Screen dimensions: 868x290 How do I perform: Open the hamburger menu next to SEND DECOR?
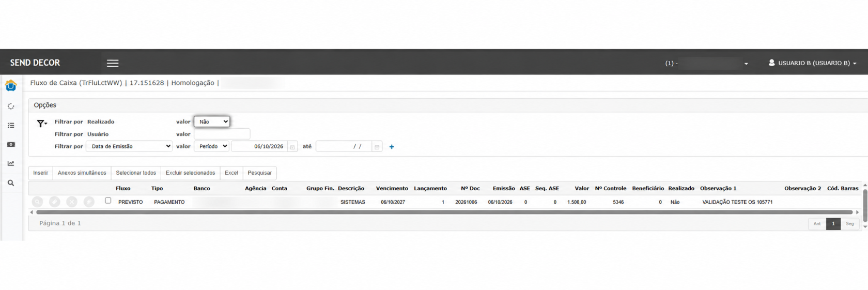tap(113, 63)
